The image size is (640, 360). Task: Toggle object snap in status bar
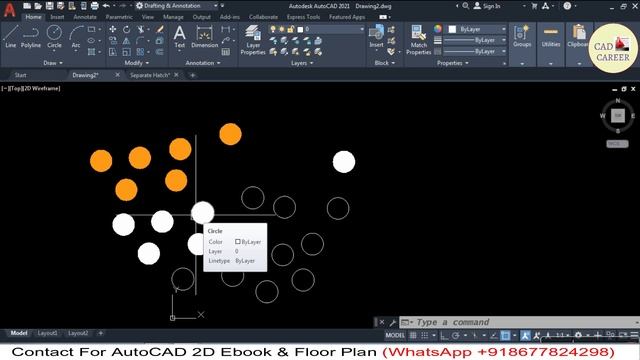coord(505,336)
